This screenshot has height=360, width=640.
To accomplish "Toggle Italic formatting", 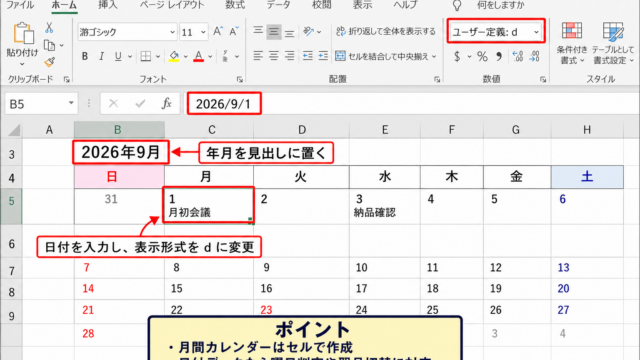I will (x=101, y=56).
